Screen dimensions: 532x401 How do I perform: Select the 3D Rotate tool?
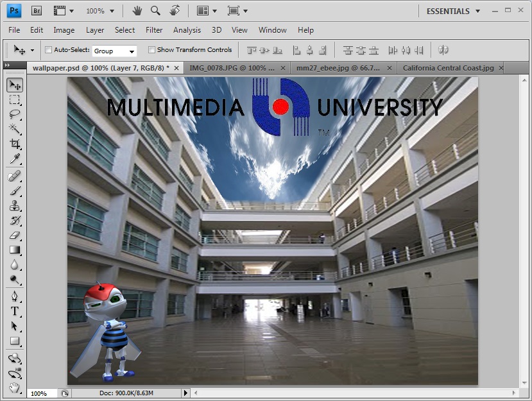15,358
